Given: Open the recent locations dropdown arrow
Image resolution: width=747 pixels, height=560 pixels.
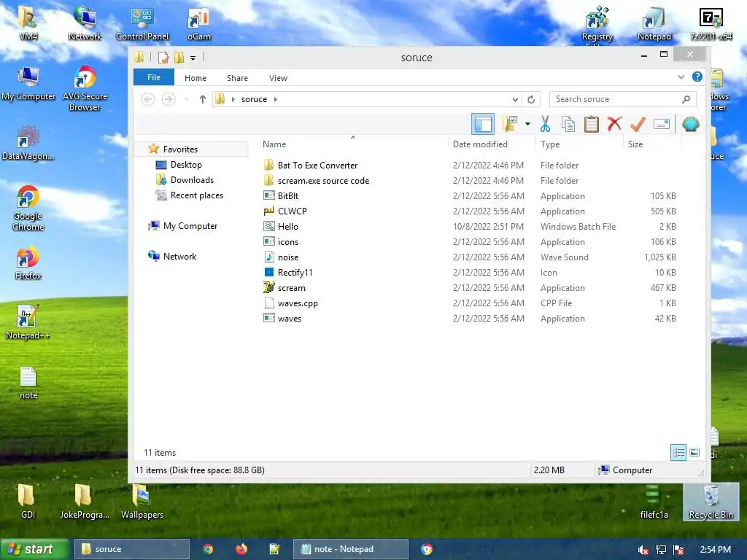Looking at the screenshot, I should pos(186,99).
